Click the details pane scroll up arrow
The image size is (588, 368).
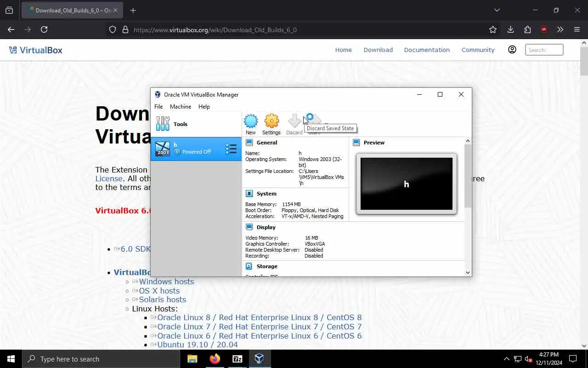[x=468, y=141]
